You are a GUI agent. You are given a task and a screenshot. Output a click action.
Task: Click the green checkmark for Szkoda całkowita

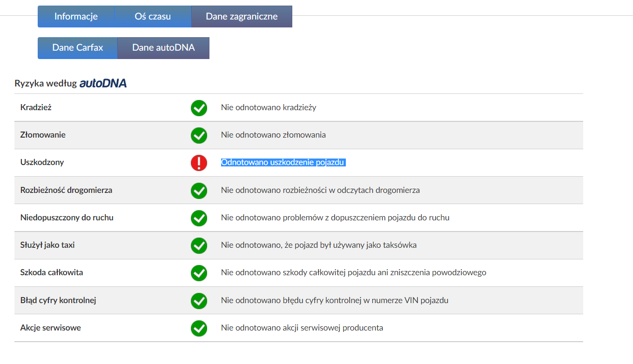click(x=199, y=273)
